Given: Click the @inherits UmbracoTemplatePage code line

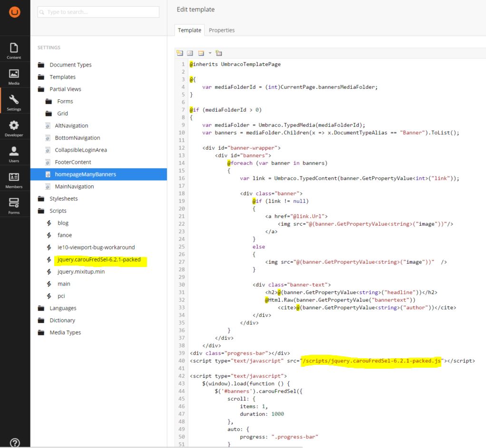Looking at the screenshot, I should pyautogui.click(x=235, y=64).
